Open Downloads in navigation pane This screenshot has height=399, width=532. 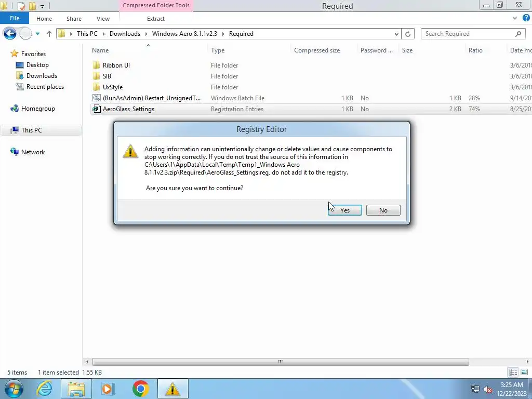click(42, 76)
